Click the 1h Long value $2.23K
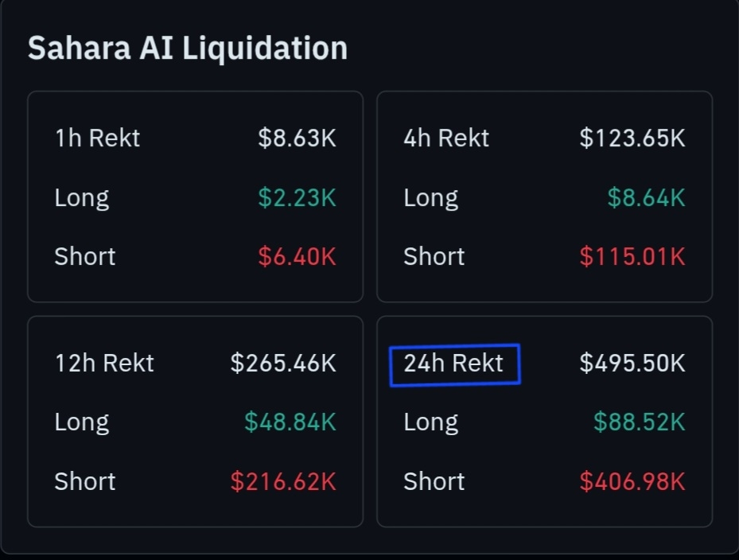Image resolution: width=739 pixels, height=560 pixels. point(297,197)
